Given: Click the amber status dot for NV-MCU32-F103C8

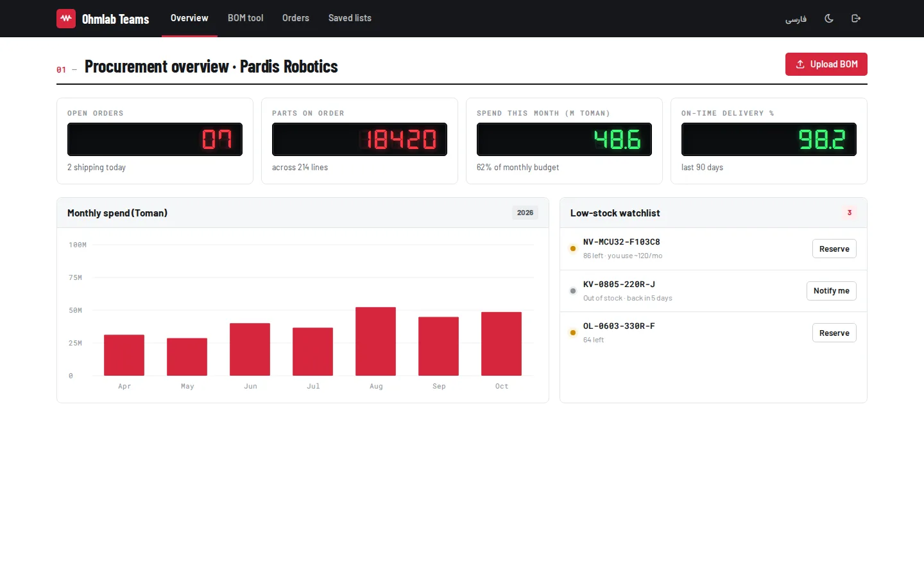Looking at the screenshot, I should pos(573,249).
